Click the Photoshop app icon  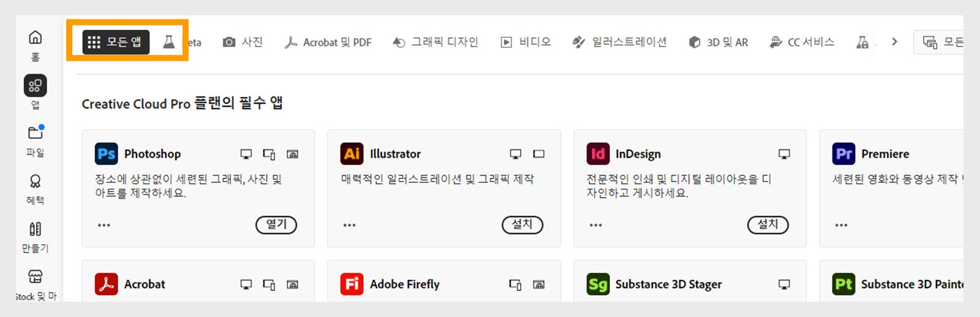pos(107,154)
